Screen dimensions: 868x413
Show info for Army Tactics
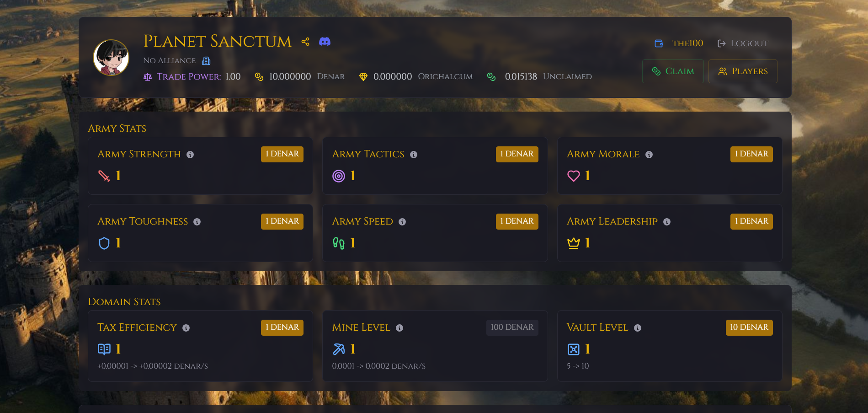(x=414, y=155)
